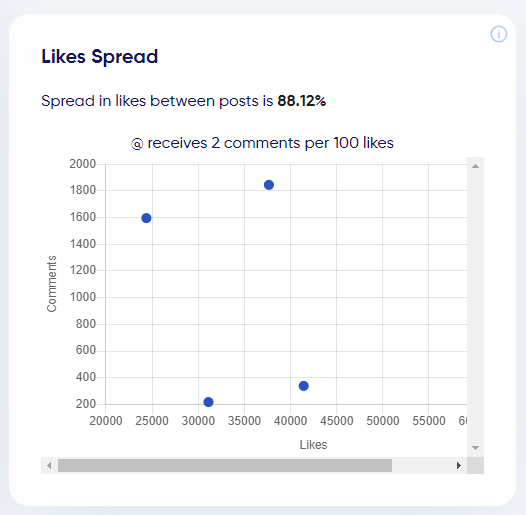Select the data point near 41000 likes
The width and height of the screenshot is (526, 515).
pos(304,386)
